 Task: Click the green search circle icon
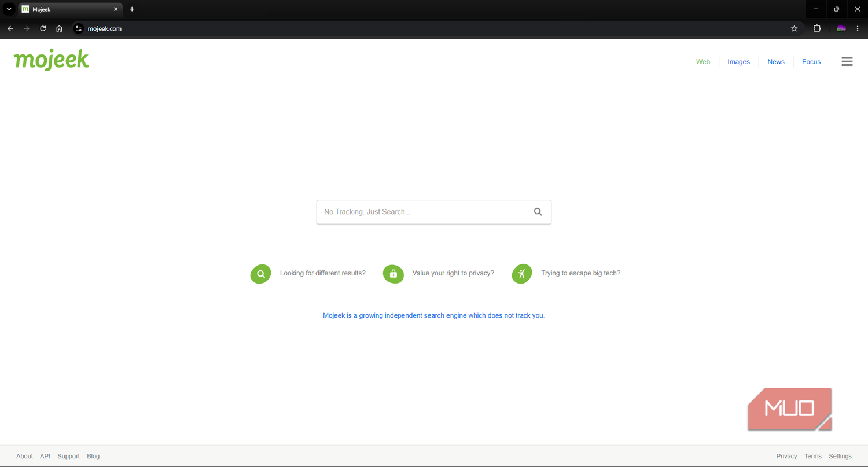(260, 274)
